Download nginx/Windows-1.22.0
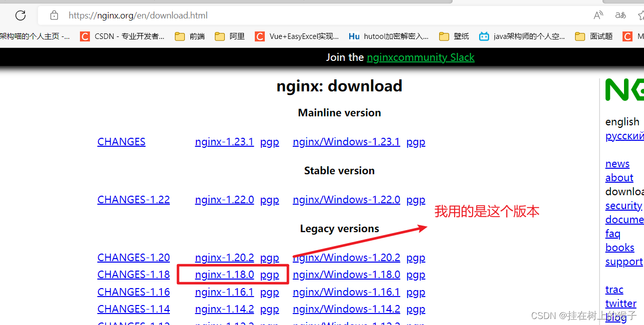This screenshot has height=325, width=644. (x=346, y=200)
